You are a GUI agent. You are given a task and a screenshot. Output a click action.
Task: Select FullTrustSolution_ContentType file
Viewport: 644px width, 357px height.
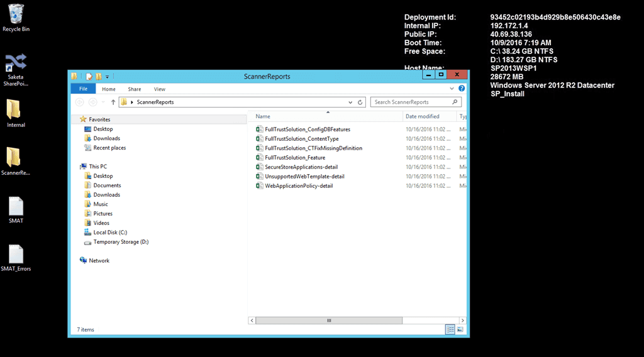click(301, 139)
